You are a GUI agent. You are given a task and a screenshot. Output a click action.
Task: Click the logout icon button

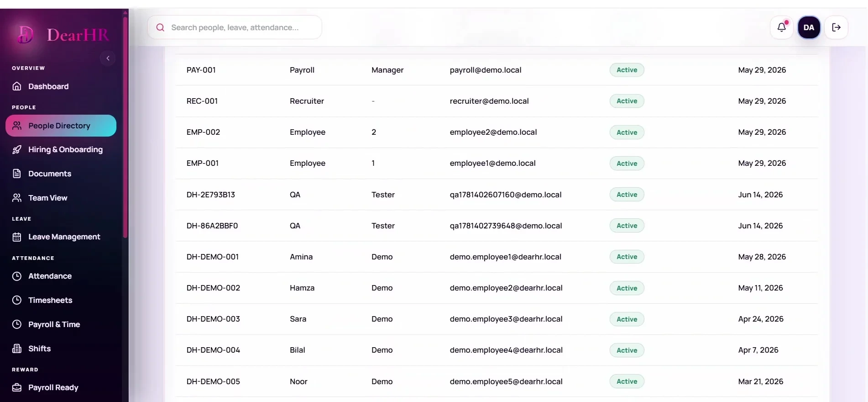click(x=837, y=27)
